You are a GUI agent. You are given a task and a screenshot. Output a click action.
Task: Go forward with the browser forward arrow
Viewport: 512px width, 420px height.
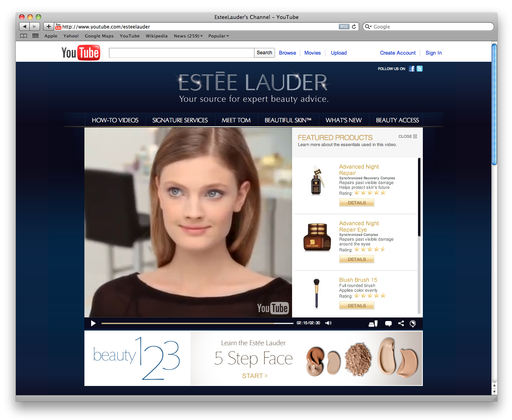(x=35, y=27)
